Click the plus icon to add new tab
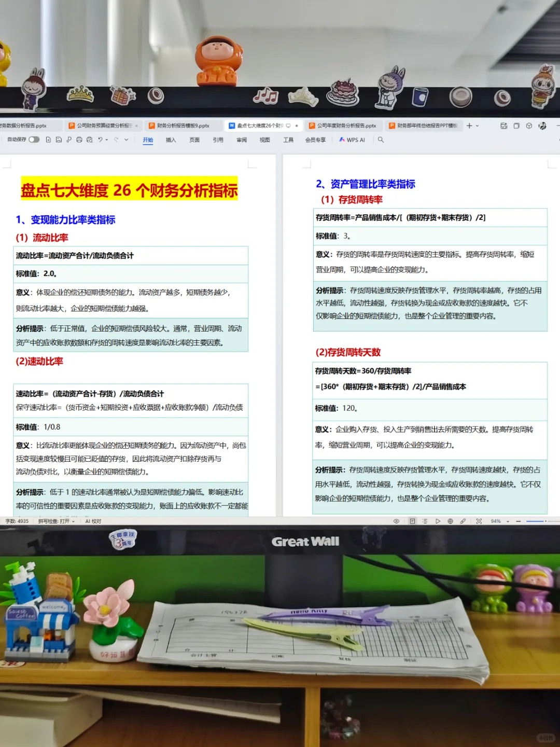Viewport: 560px width, 747px height. pos(469,126)
